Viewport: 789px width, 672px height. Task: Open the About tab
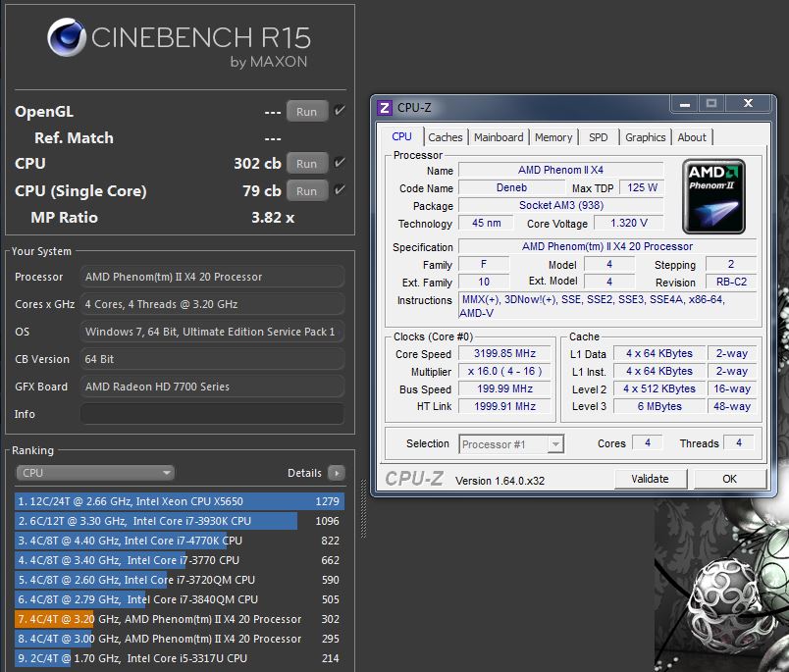[x=692, y=137]
